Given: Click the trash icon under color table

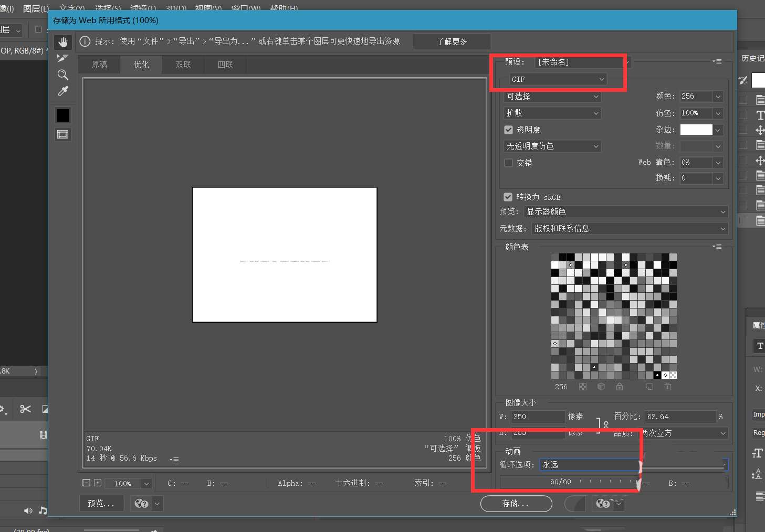Looking at the screenshot, I should click(x=667, y=387).
